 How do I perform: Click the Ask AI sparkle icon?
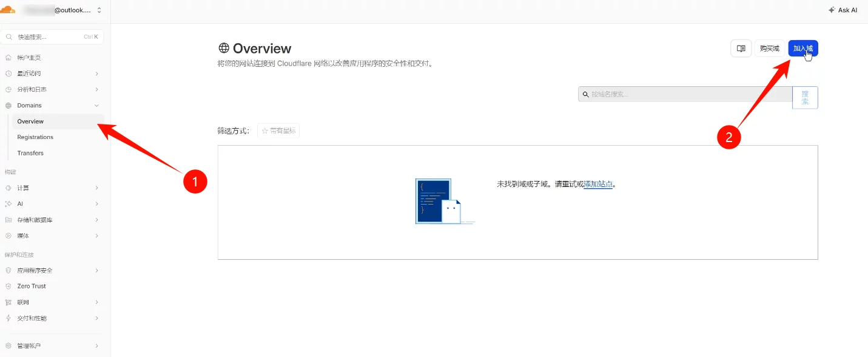[832, 10]
